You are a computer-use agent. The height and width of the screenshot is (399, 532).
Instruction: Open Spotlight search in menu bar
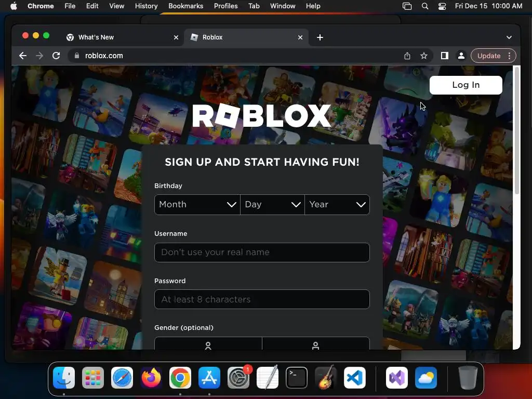(x=425, y=6)
